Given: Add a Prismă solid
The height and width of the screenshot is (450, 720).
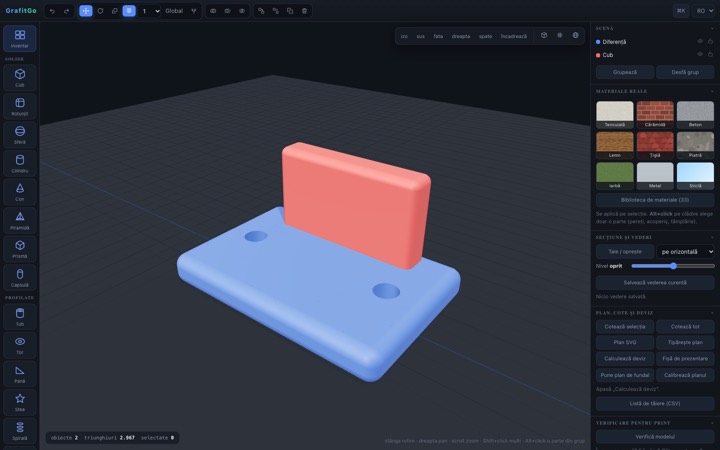Looking at the screenshot, I should point(20,248).
